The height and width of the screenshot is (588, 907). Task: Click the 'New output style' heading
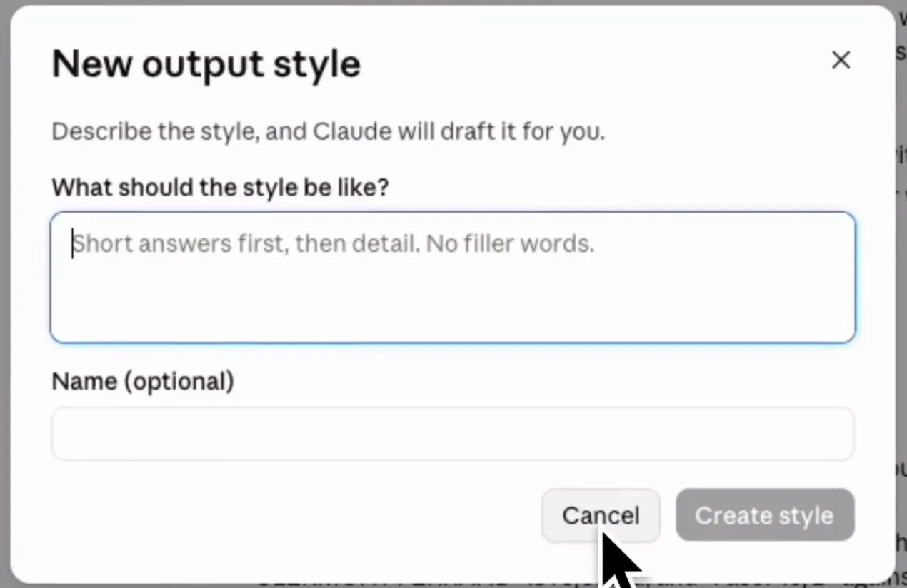pos(206,64)
